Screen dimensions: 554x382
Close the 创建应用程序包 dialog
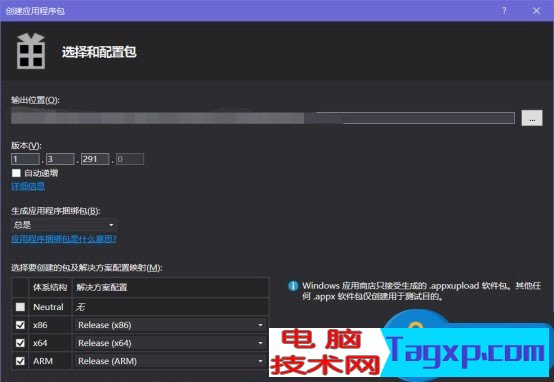point(536,11)
